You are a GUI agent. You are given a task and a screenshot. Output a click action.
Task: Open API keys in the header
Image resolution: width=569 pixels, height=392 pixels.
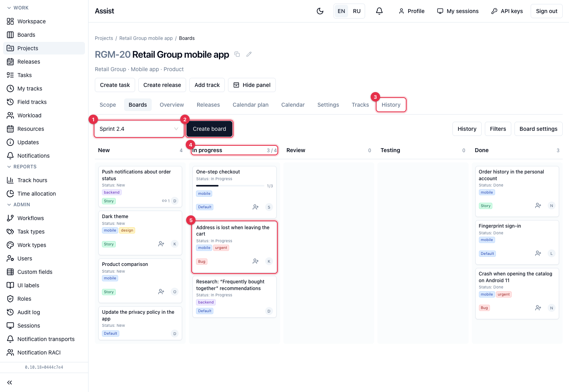coord(507,11)
